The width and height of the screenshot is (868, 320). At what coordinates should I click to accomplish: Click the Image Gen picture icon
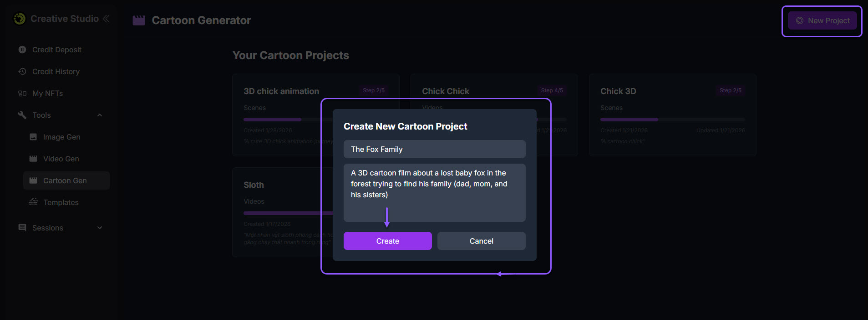(x=33, y=137)
